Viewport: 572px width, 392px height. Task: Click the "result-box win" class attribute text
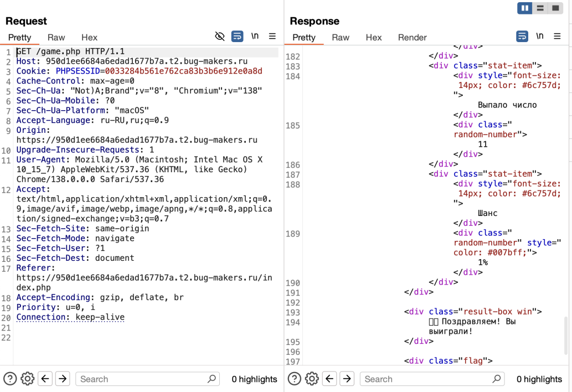[x=498, y=312]
